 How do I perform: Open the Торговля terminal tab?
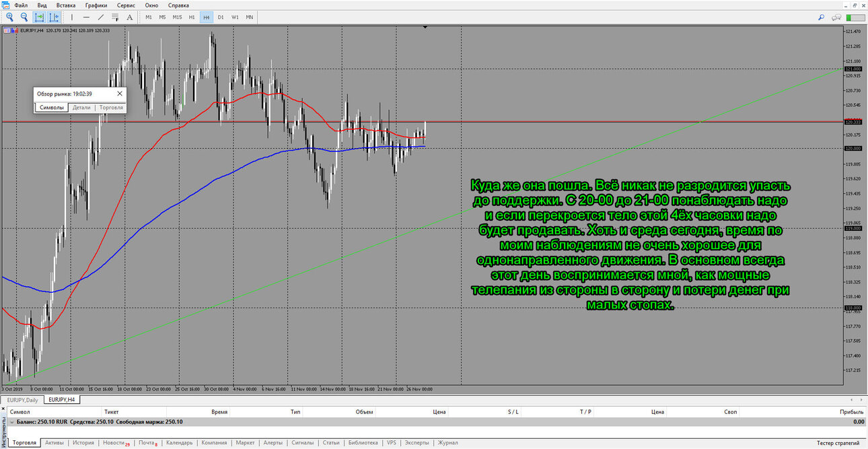(x=24, y=442)
